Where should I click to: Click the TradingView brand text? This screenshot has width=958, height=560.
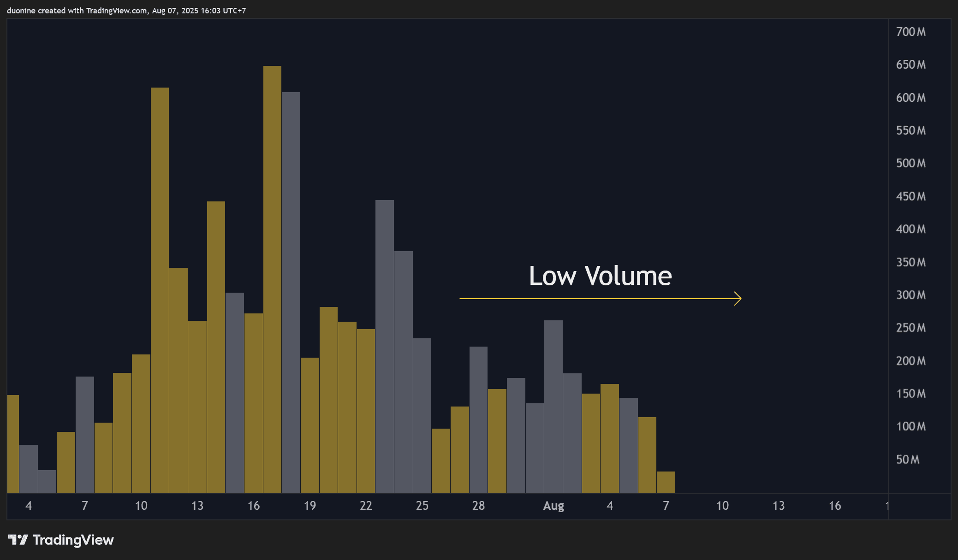coord(73,540)
